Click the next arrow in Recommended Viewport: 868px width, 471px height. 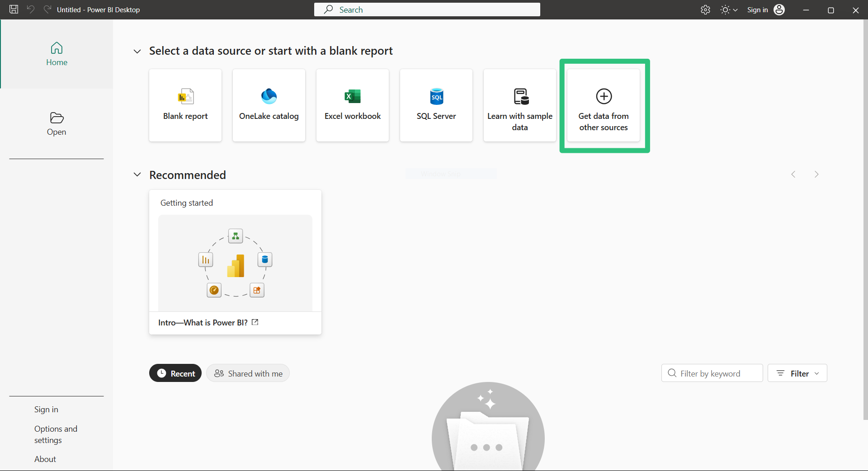coord(816,174)
